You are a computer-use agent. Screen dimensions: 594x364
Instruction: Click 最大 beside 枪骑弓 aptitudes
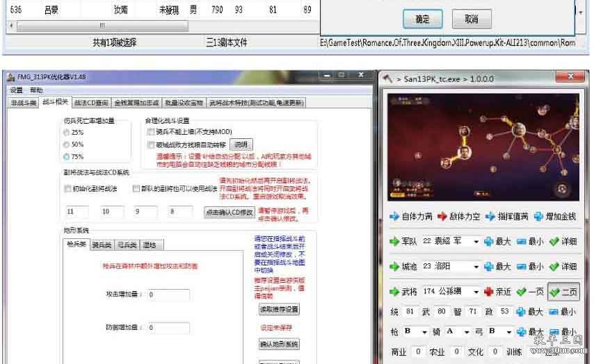[530, 332]
